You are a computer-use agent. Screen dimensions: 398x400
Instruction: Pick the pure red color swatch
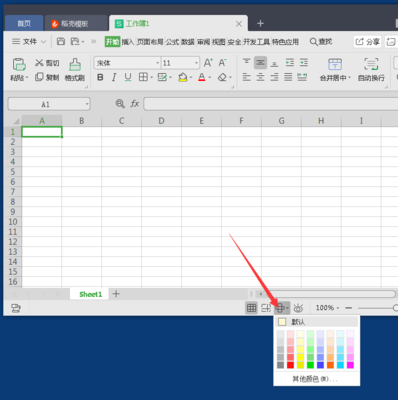(x=290, y=365)
